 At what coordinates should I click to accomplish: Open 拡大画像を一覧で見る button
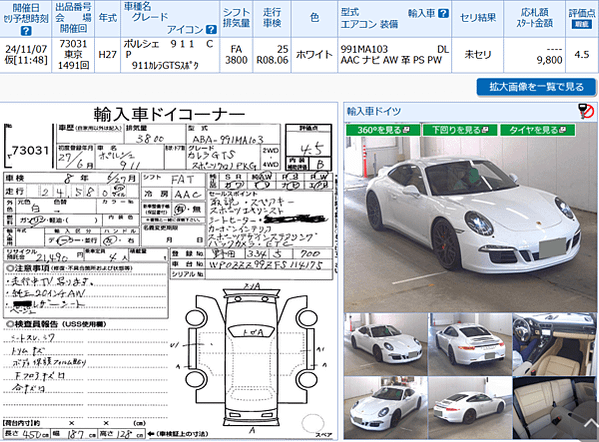536,87
